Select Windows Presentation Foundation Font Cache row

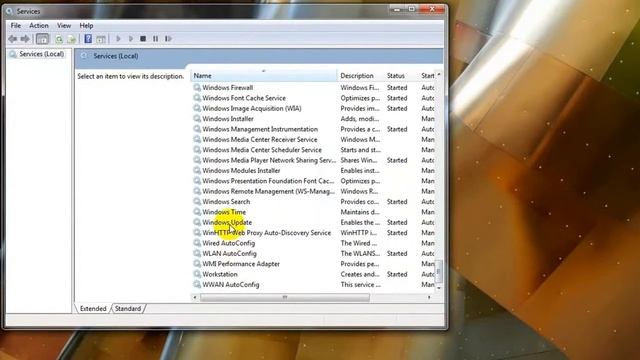point(268,181)
